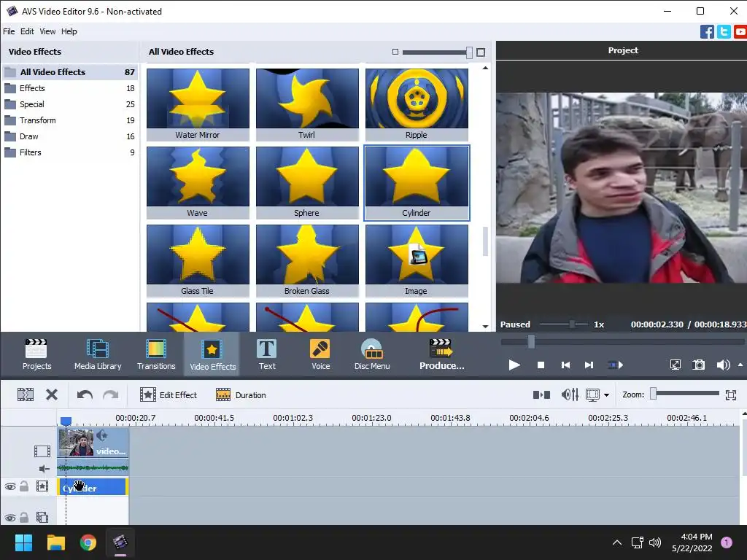Open the File menu
747x560 pixels.
[x=9, y=31]
